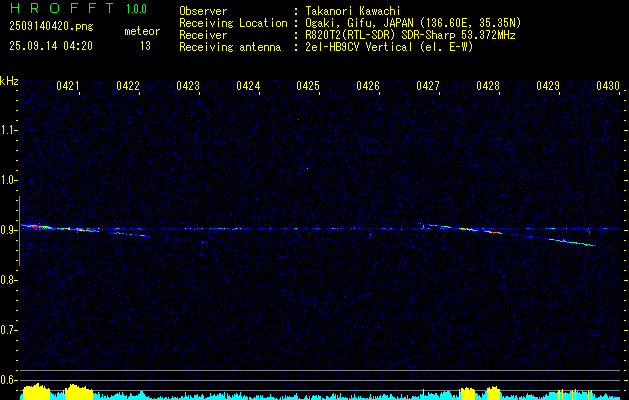
Task: Click the 1.1 kHz axis label
Action: (9, 129)
